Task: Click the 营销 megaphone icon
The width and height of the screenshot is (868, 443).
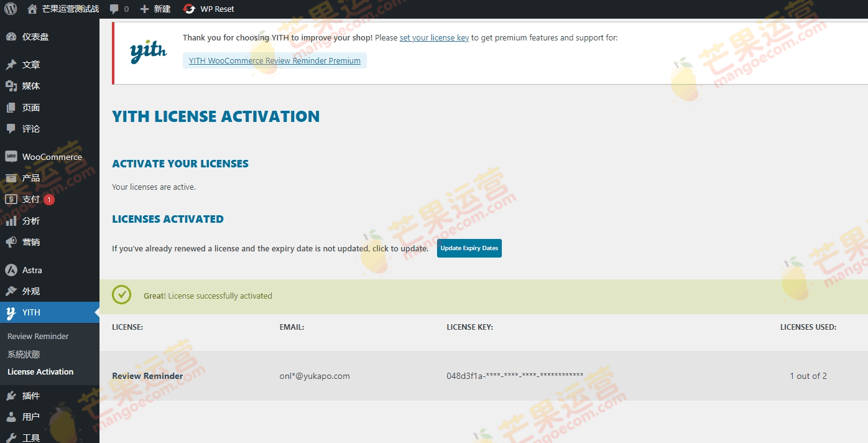Action: pyautogui.click(x=11, y=242)
